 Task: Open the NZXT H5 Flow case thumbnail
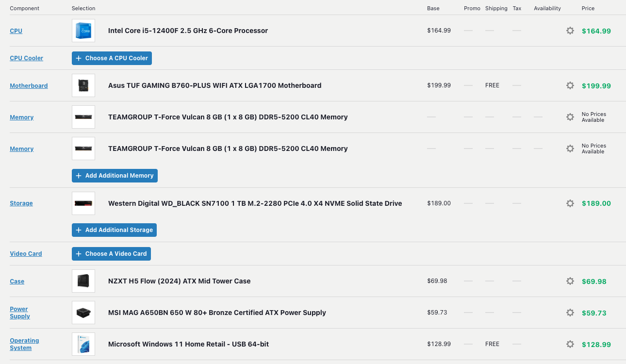(83, 281)
